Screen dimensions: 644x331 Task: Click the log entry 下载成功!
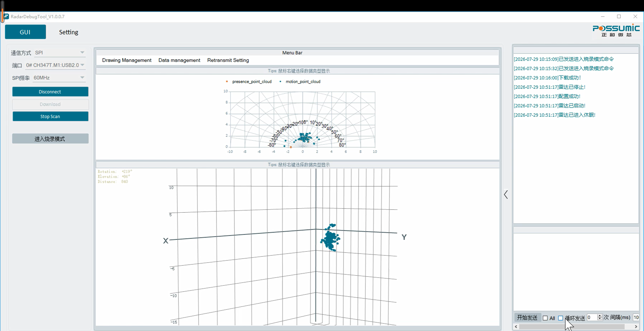click(x=547, y=78)
